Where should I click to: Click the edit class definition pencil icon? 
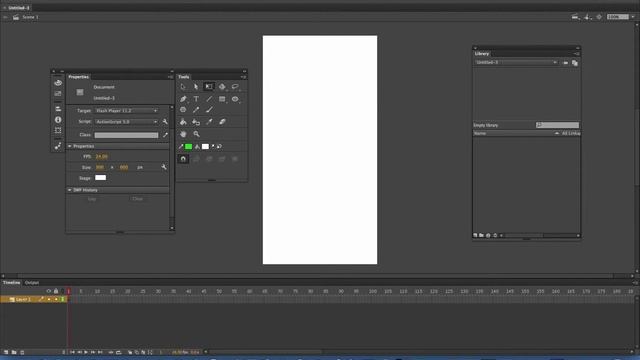coord(165,135)
